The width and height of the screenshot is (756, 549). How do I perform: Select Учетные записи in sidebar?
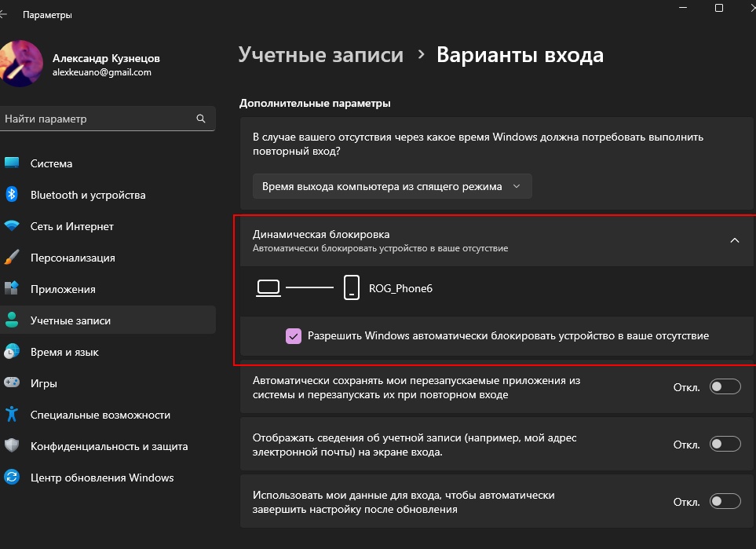click(x=108, y=320)
